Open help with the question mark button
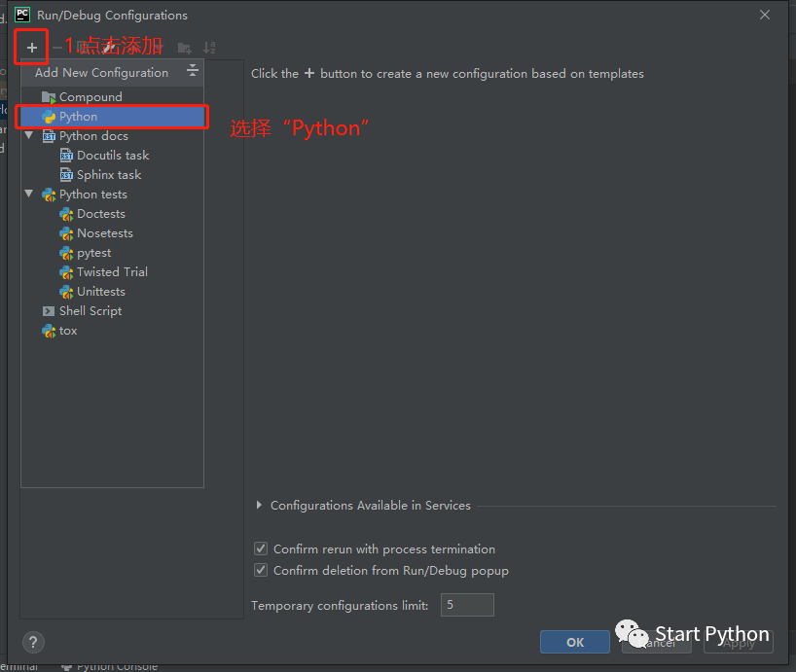The width and height of the screenshot is (796, 672). click(x=33, y=643)
